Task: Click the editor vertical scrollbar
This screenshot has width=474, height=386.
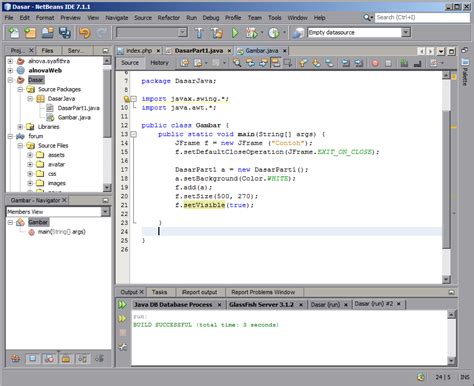Action: [x=446, y=178]
